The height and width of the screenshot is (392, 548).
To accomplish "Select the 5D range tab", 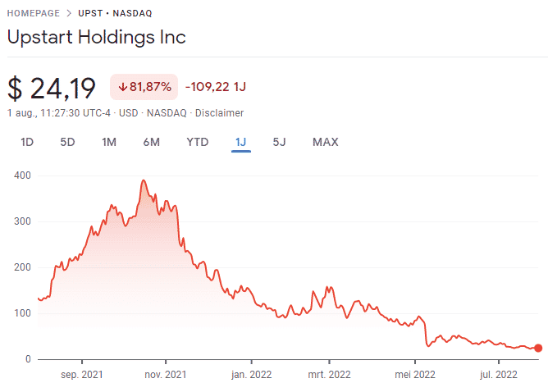I will [67, 142].
